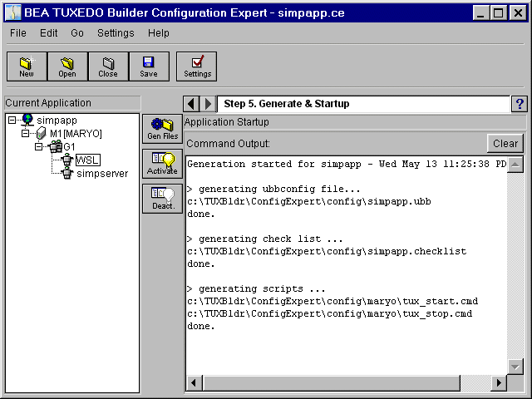The width and height of the screenshot is (532, 399).
Task: Activate the application with the Activate button
Action: click(x=163, y=164)
